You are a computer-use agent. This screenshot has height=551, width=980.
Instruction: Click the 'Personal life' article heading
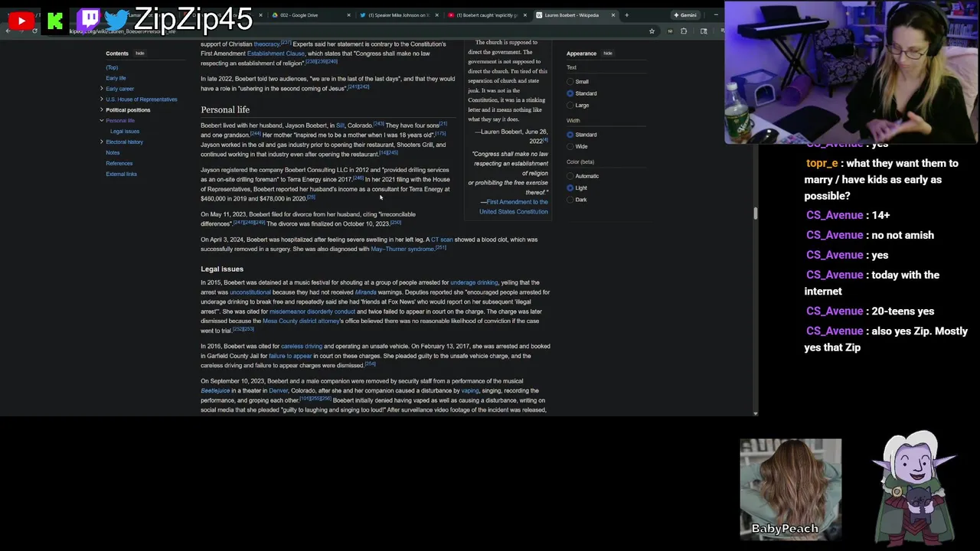[x=225, y=109]
